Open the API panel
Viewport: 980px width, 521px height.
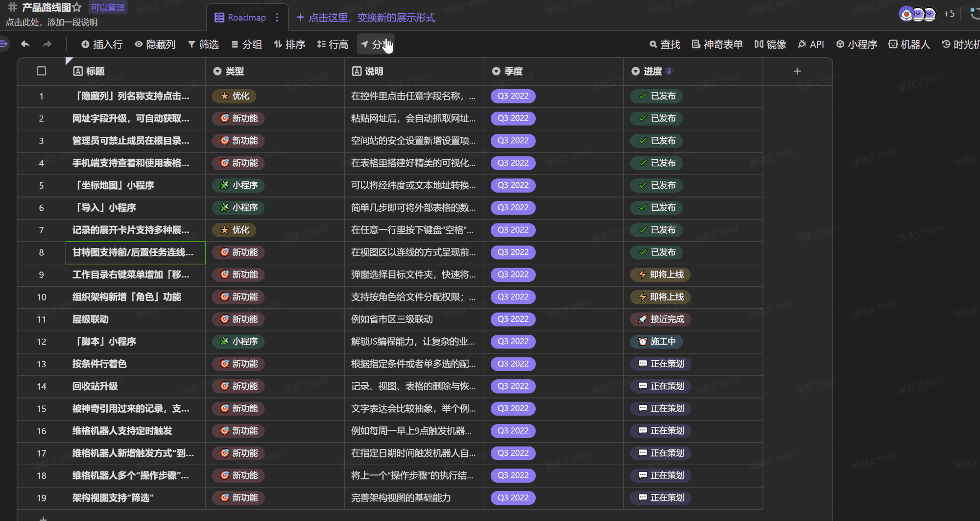(811, 45)
